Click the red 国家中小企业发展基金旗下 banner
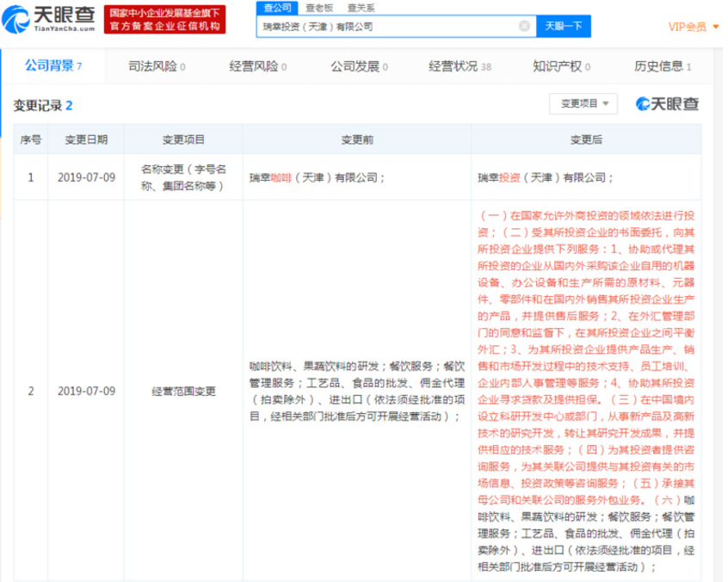Screen dimensions: 728x582 pyautogui.click(x=165, y=20)
